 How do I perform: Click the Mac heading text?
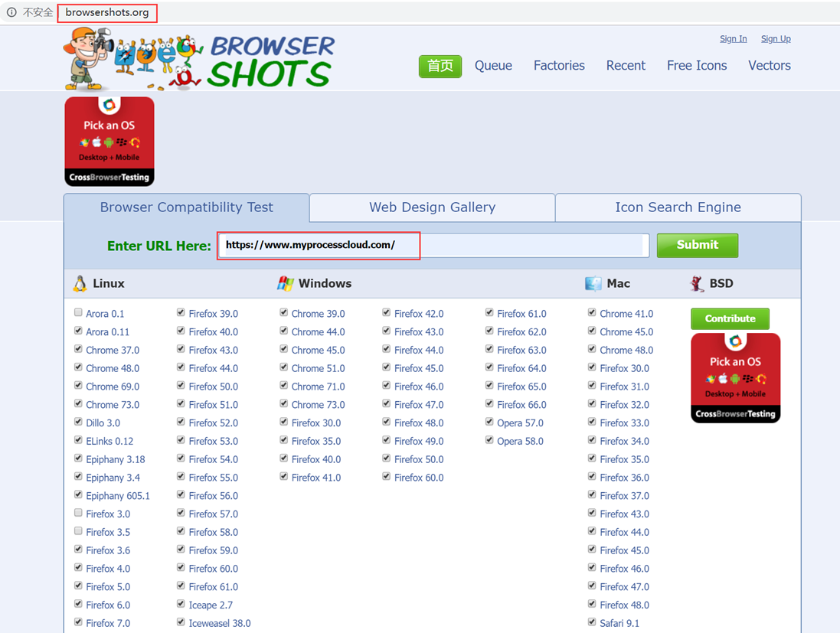coord(618,283)
